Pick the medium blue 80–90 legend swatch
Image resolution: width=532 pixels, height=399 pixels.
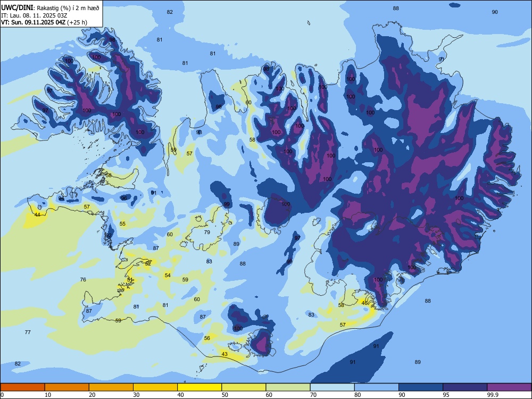377,387
